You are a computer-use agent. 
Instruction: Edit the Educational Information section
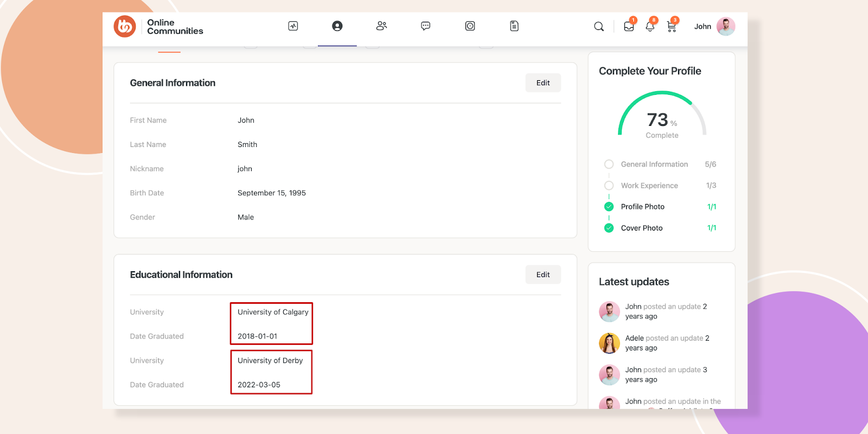543,275
